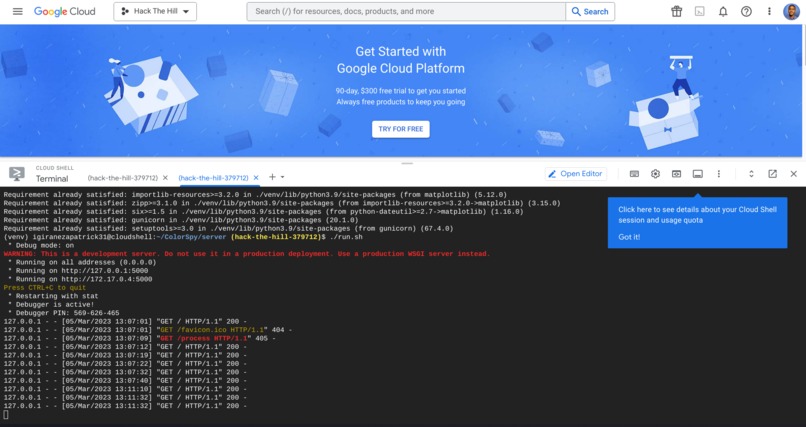Open Cloud Shell more options menu
Screen dimensions: 806x427
point(719,174)
